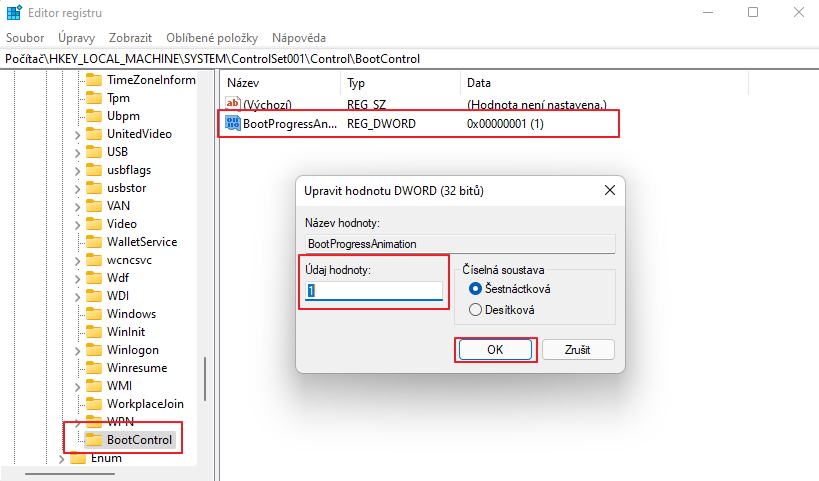
Task: Click the Tpm folder icon
Action: (94, 98)
